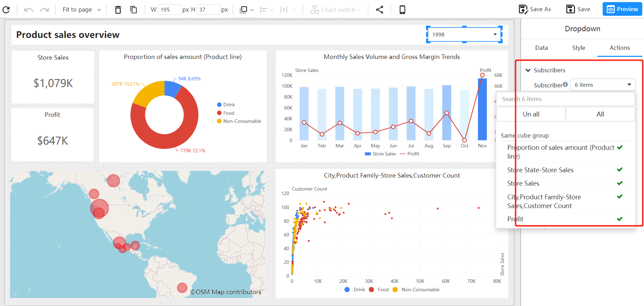The width and height of the screenshot is (644, 306).
Task: Click the align left icon
Action: (264, 10)
